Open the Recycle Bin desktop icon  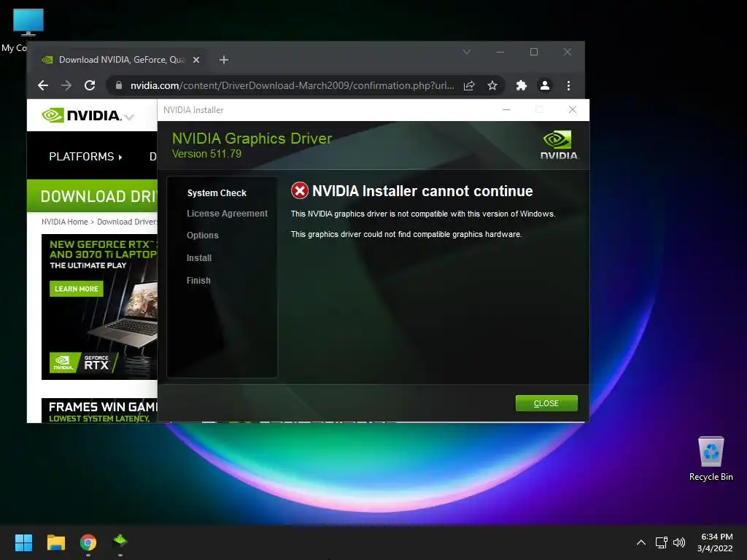(711, 459)
